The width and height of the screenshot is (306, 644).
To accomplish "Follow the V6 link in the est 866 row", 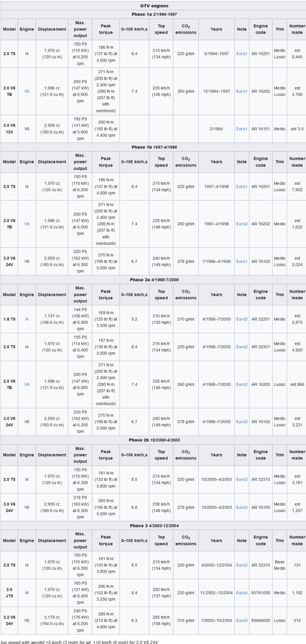I will coord(27,384).
